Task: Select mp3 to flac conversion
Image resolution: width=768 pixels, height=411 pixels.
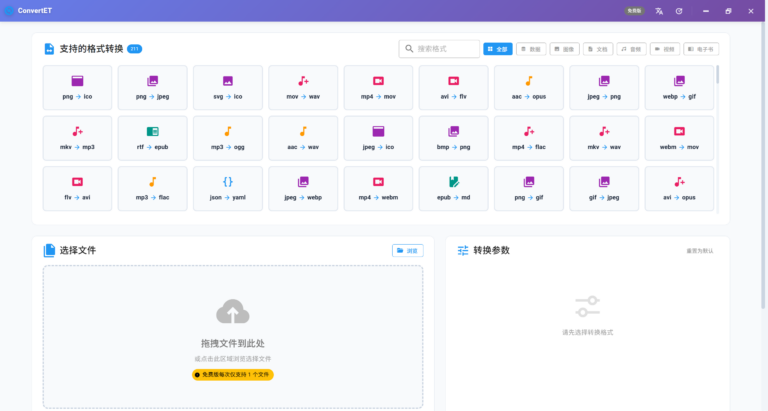Action: pos(152,189)
